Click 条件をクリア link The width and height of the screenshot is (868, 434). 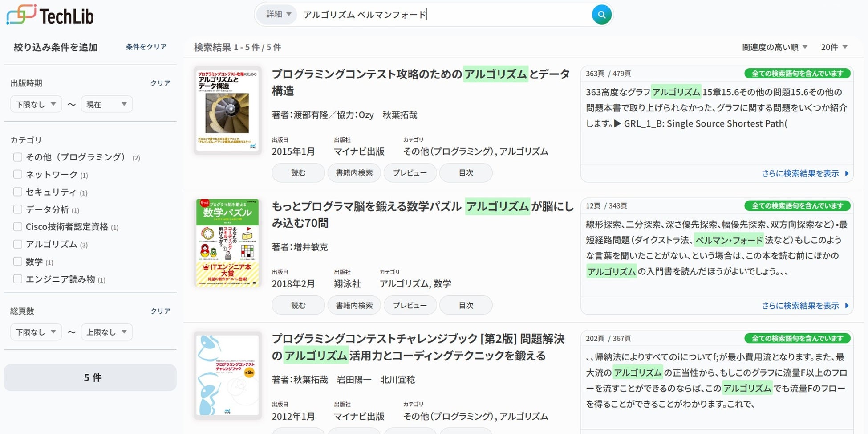pos(146,47)
